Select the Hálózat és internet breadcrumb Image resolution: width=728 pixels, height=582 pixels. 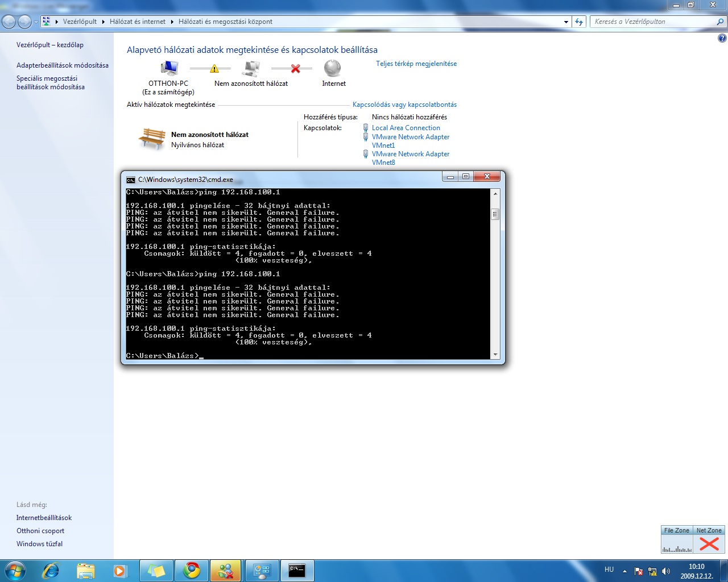(138, 22)
